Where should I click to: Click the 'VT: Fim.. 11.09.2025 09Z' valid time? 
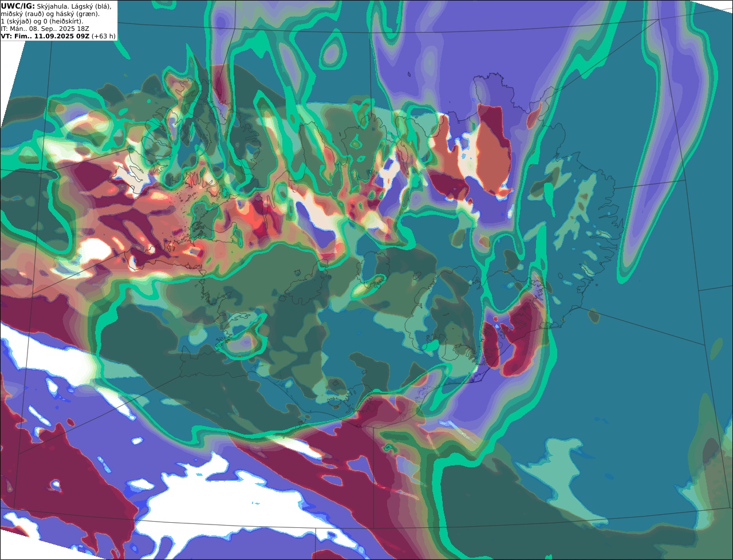click(45, 36)
